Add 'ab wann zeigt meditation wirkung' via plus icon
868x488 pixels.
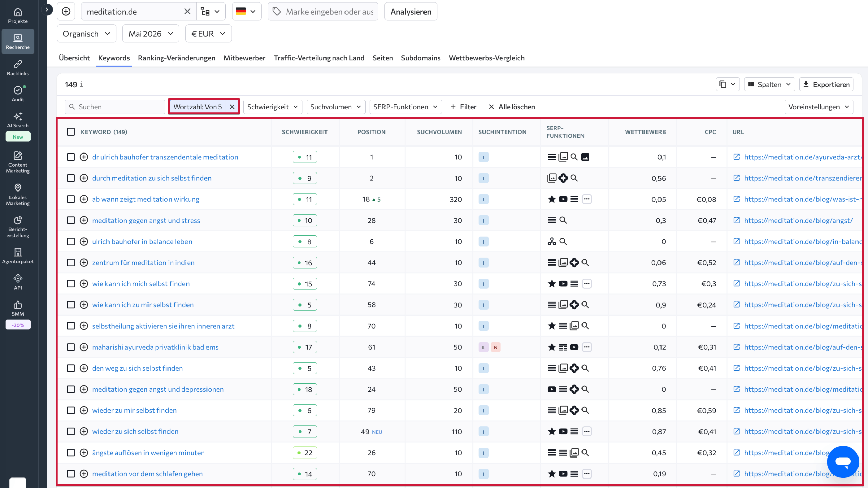tap(84, 199)
